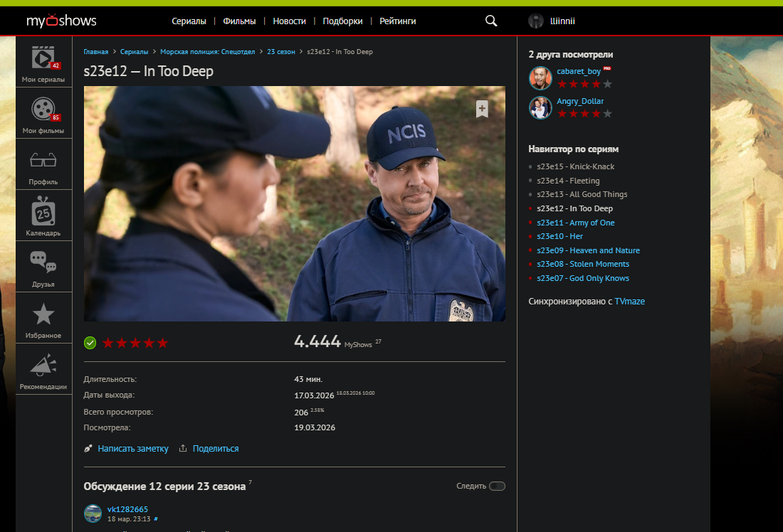Open the Сериалы menu item
Image resolution: width=783 pixels, height=532 pixels.
189,21
